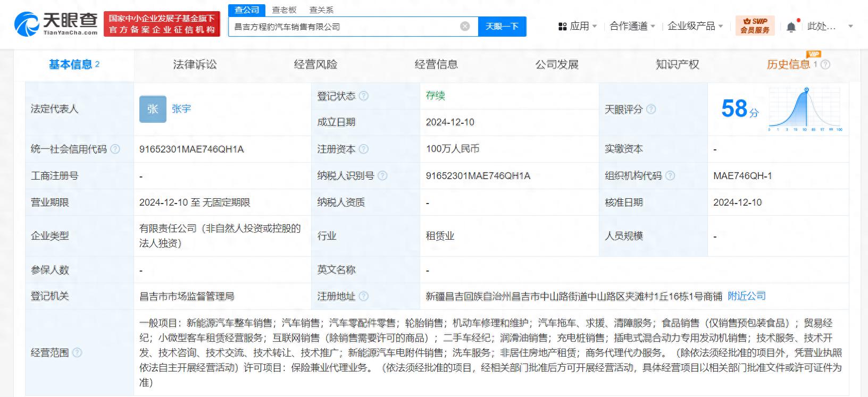The height and width of the screenshot is (397, 868).
Task: Select the 核准日期 value 2024-12-10
Action: 738,202
